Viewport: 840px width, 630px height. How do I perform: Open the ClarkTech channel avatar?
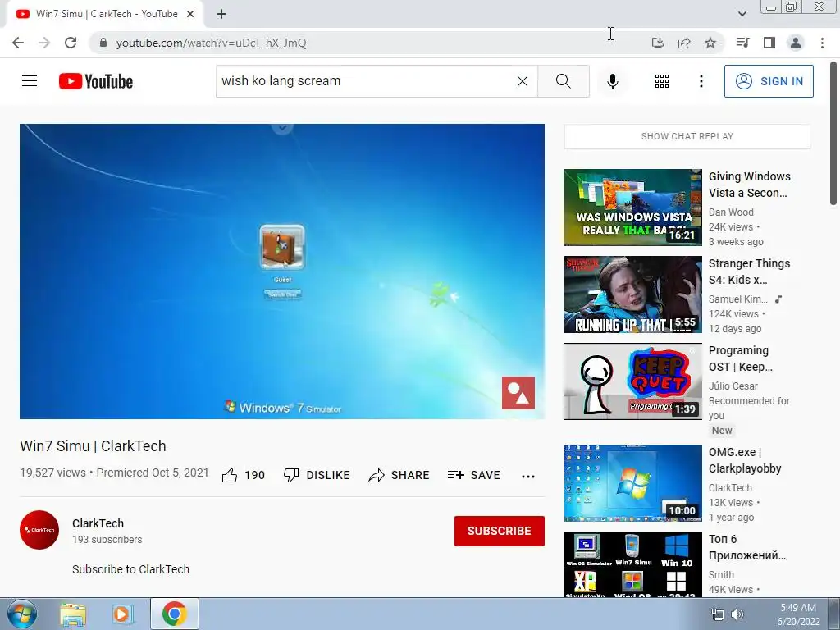(x=39, y=530)
